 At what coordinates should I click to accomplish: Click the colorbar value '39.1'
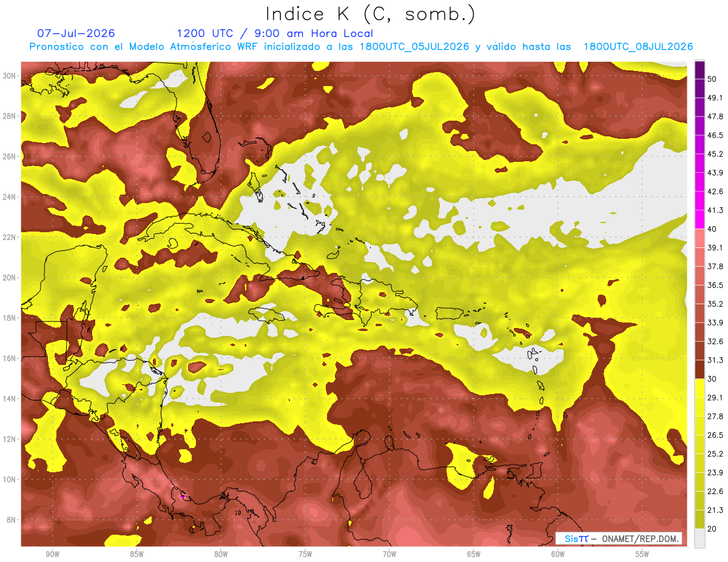715,247
